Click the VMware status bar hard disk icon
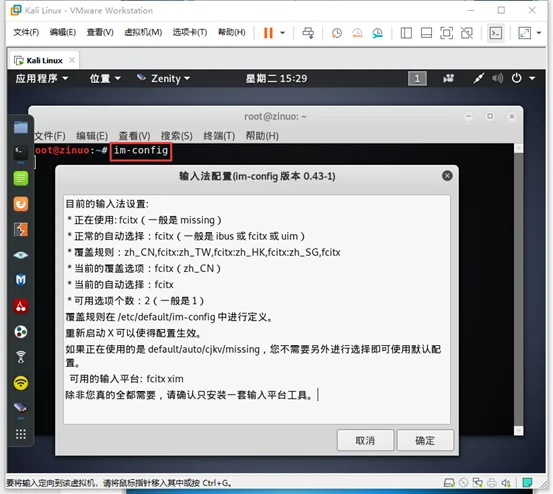553x494 pixels. pos(449,483)
